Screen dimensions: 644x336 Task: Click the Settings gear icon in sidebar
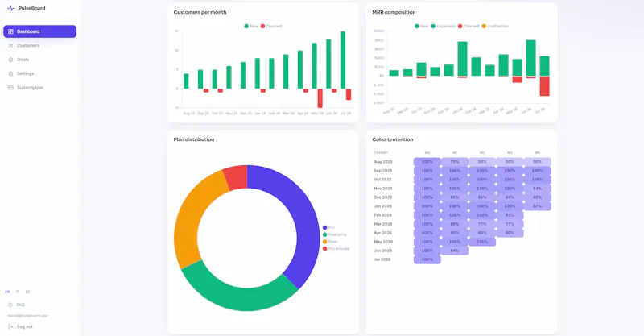coord(10,73)
